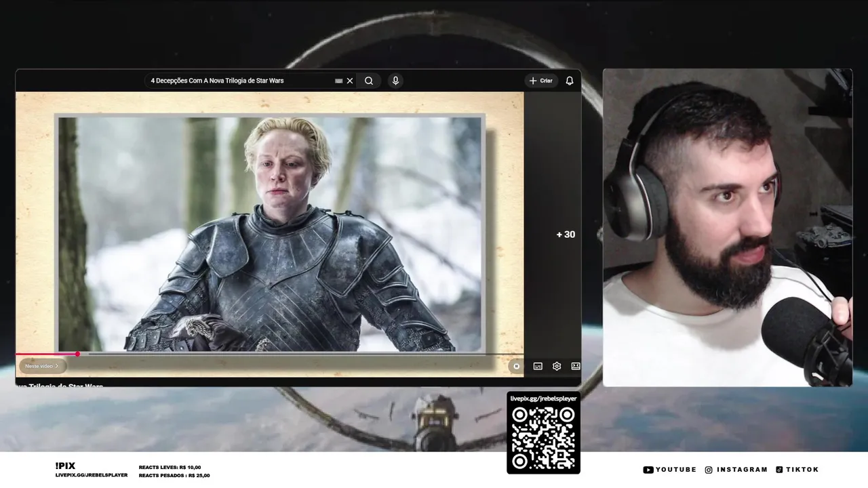Switch player to theater mode

click(576, 366)
